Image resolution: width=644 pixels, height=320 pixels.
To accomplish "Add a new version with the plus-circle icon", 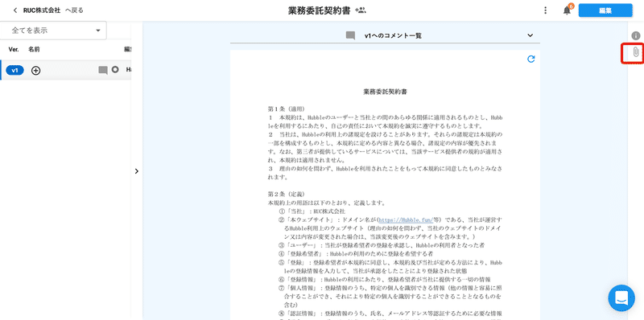I will pyautogui.click(x=36, y=71).
